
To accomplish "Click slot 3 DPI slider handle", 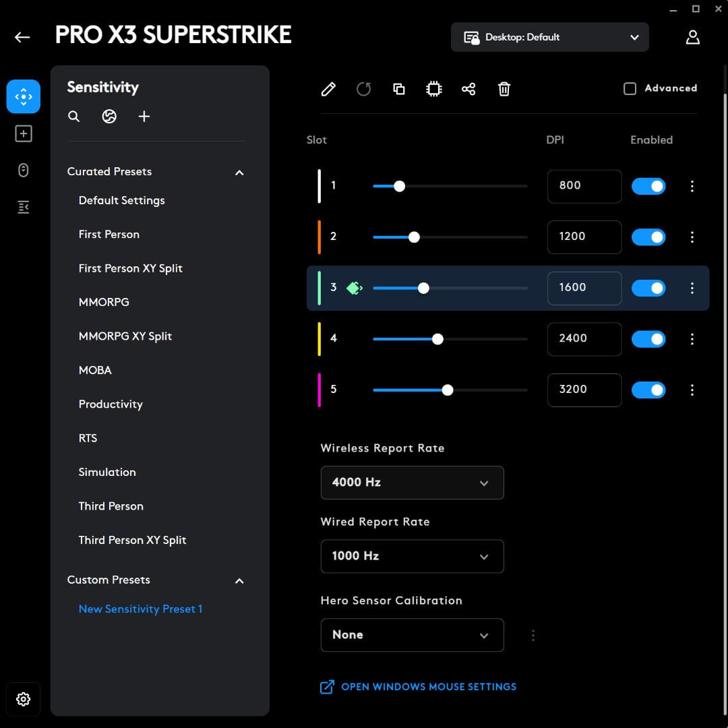I will [x=423, y=289].
